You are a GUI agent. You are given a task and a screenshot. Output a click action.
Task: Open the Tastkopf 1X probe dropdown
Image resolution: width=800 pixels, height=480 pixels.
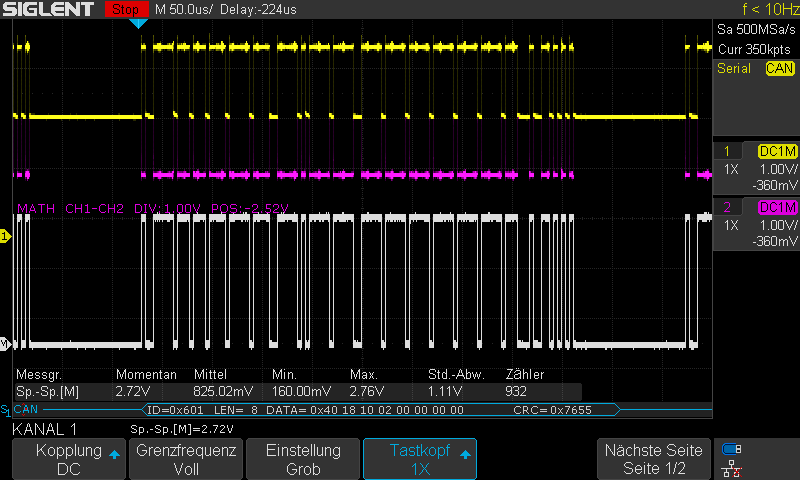point(419,460)
